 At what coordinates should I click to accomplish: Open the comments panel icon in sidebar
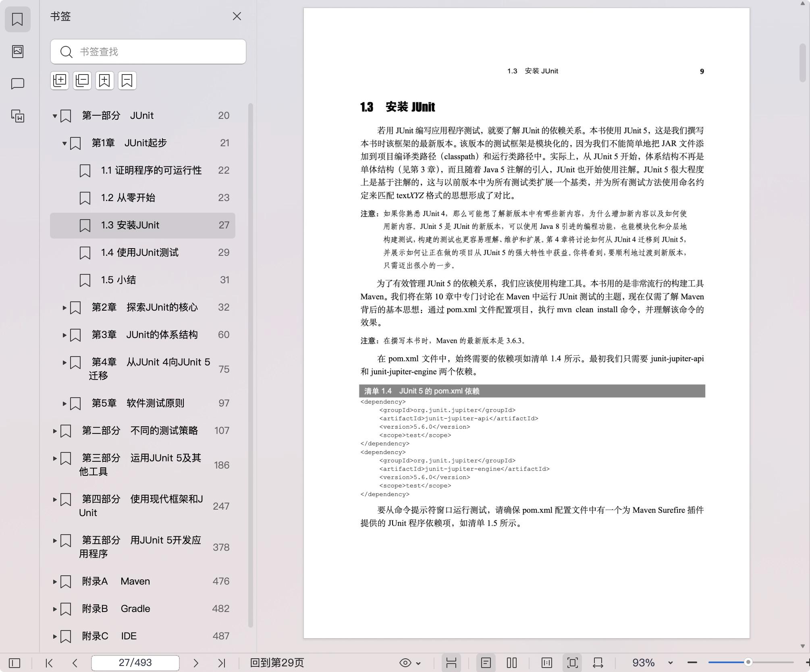[17, 83]
